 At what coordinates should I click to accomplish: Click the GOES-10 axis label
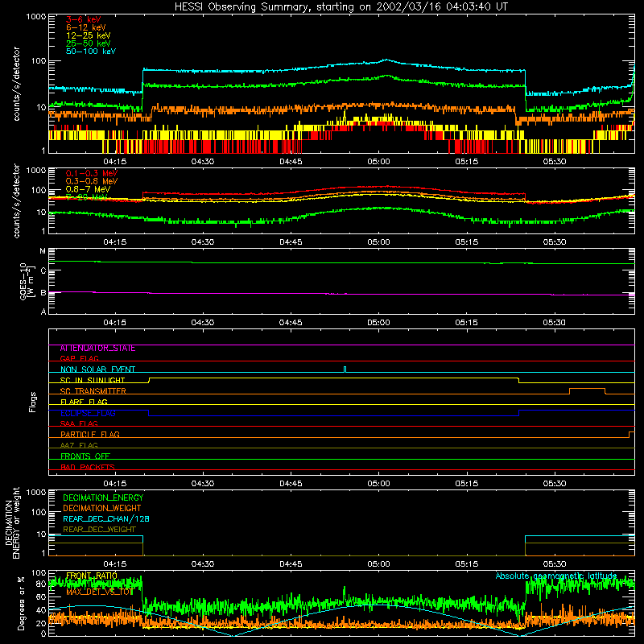pyautogui.click(x=26, y=281)
